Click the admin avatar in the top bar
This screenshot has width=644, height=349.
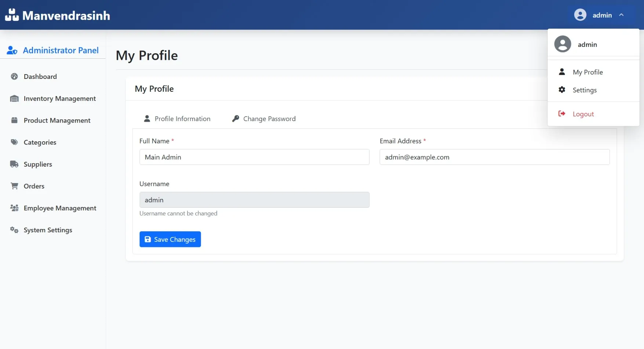coord(580,15)
